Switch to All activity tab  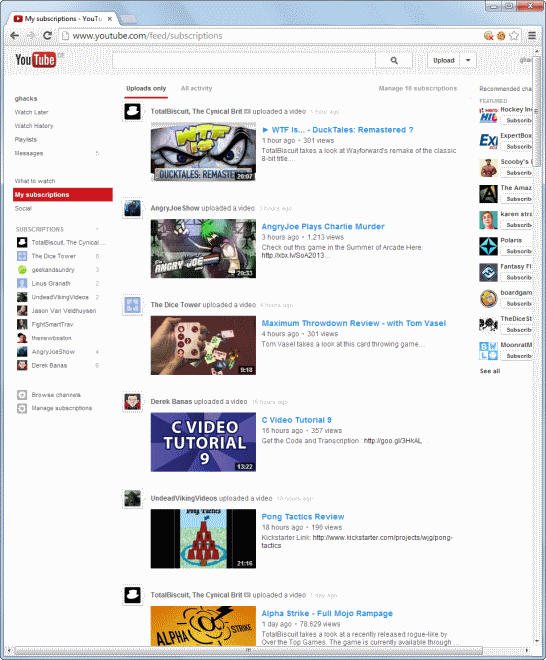[196, 88]
